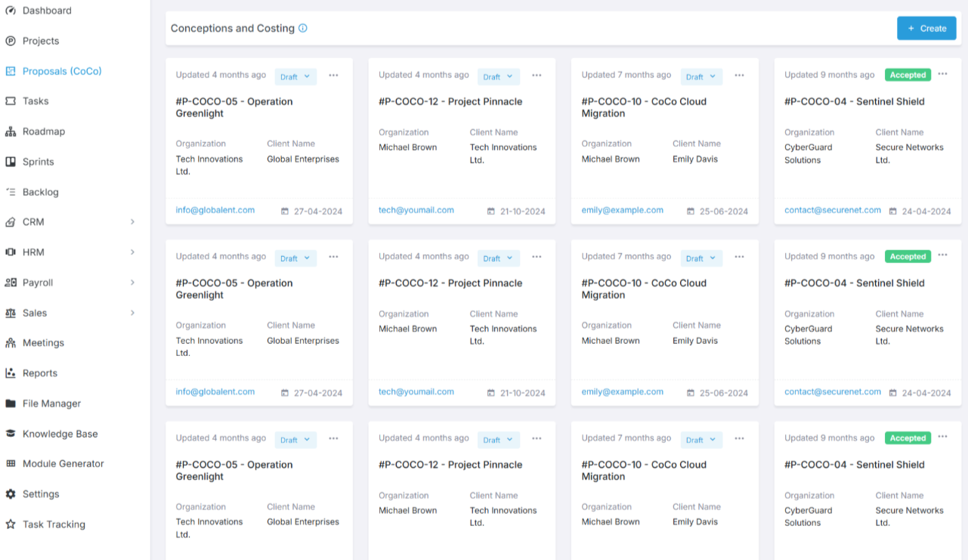This screenshot has height=560, width=968.
Task: Click info icon beside Conceptions and Costing
Action: coord(303,29)
